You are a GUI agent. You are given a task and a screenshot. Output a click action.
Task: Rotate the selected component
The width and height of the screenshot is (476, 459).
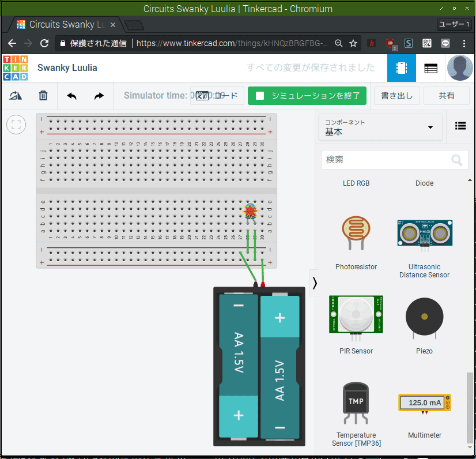click(16, 96)
